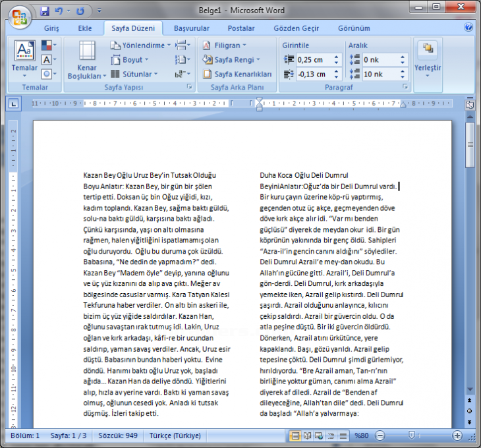Click right indent field showing -0,13 cm

pyautogui.click(x=315, y=74)
